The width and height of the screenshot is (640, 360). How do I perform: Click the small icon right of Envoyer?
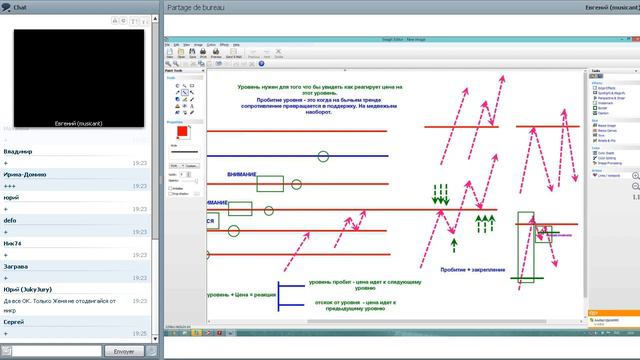[151, 351]
